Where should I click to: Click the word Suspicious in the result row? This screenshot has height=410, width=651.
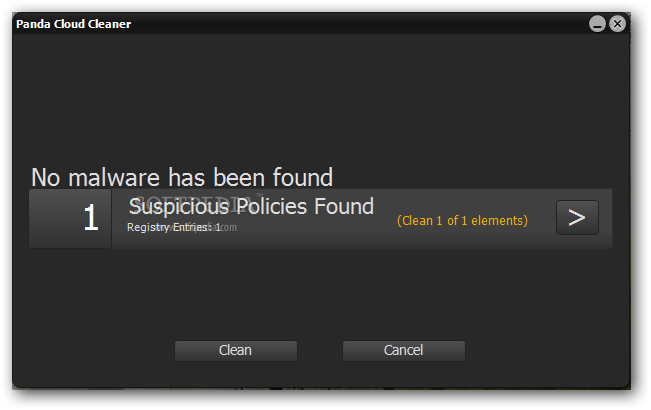click(x=179, y=206)
